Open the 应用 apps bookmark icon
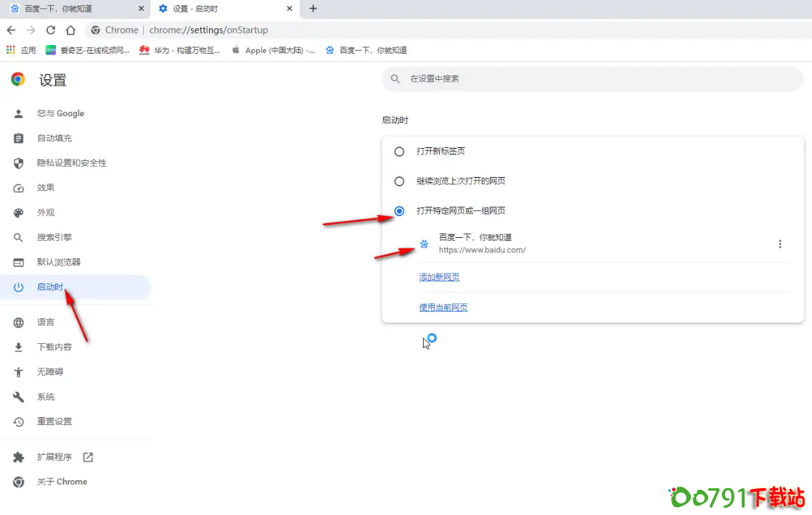The image size is (812, 515). click(x=11, y=50)
